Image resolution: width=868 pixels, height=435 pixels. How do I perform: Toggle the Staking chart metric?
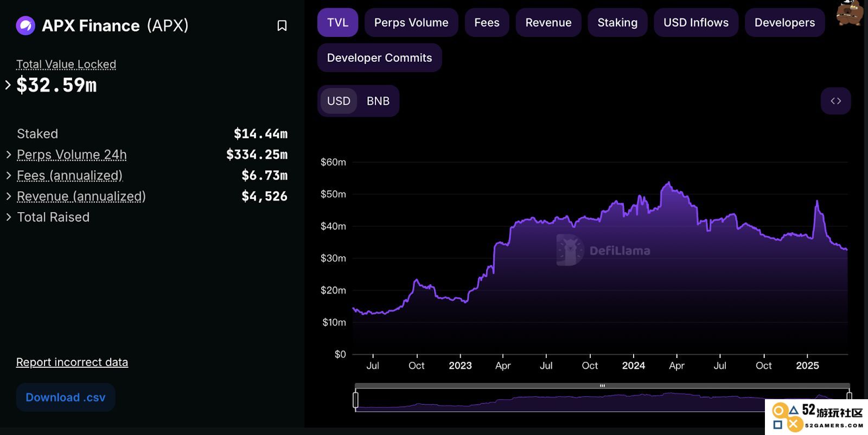tap(617, 23)
